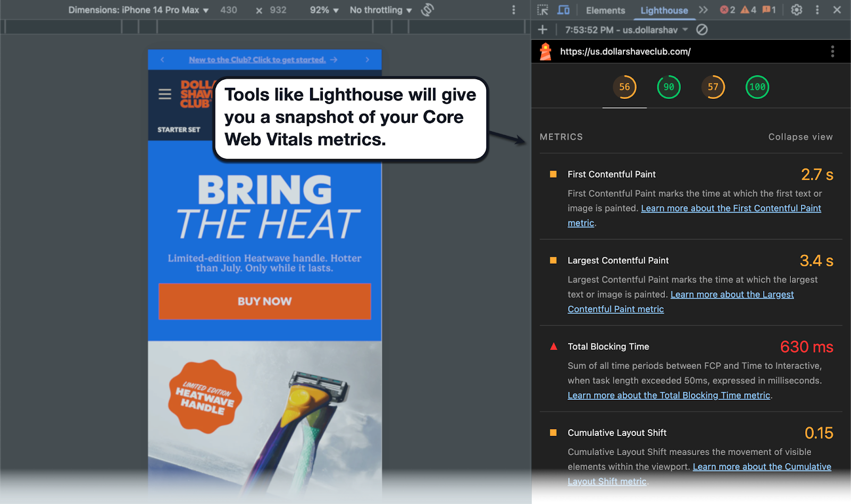Viewport: 851px width, 504px height.
Task: Open the errors count indicator
Action: (727, 10)
